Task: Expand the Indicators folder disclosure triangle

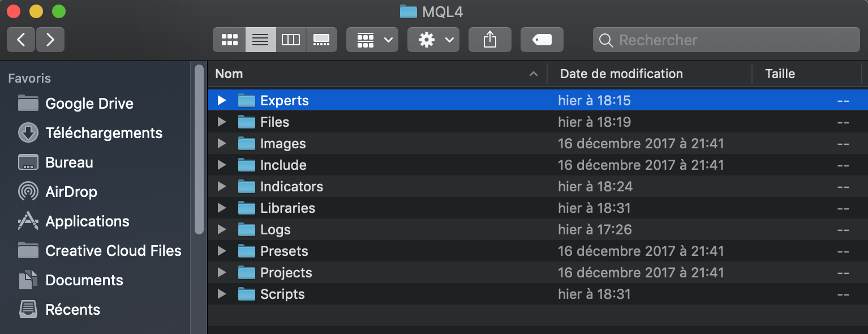Action: pyautogui.click(x=221, y=186)
